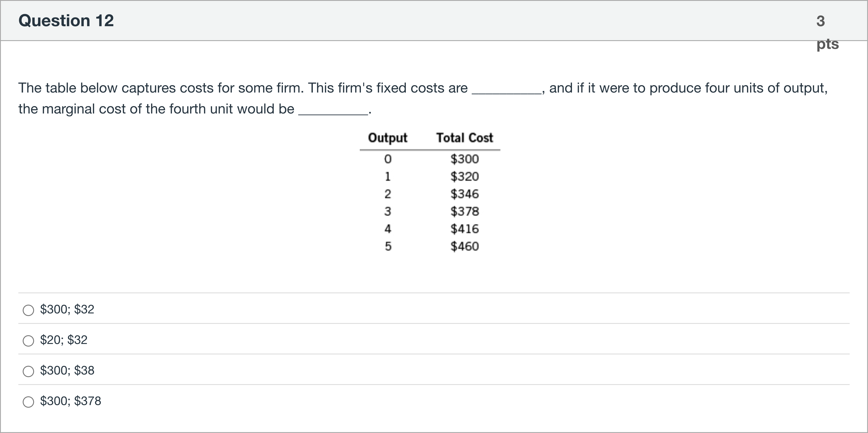
Task: Click the output value "0" in the table
Action: (x=388, y=159)
